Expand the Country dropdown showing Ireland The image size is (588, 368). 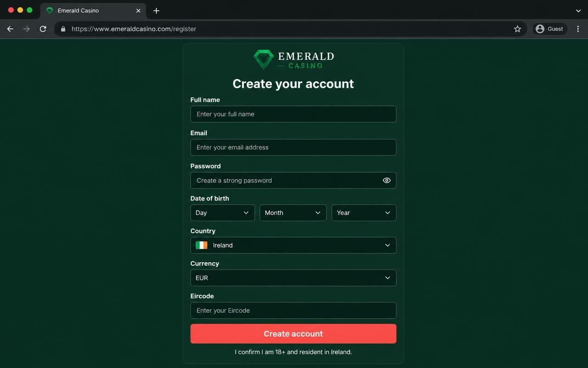coord(293,245)
